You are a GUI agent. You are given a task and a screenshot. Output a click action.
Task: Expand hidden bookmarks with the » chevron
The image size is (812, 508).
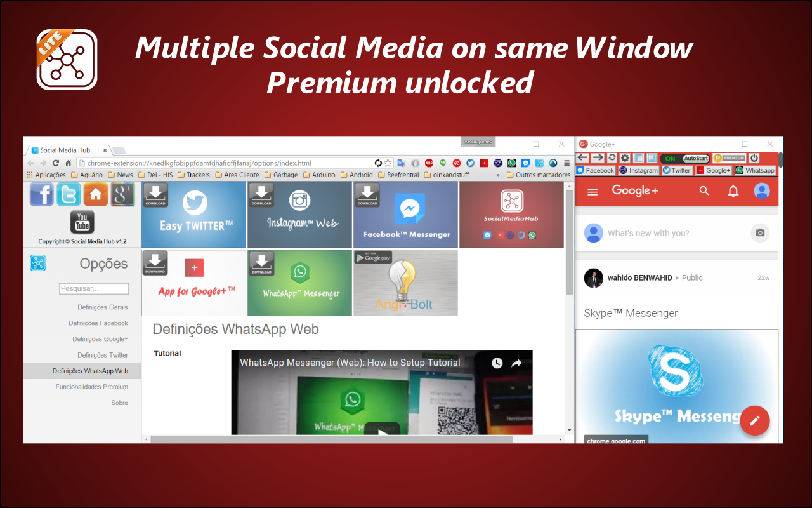(498, 175)
